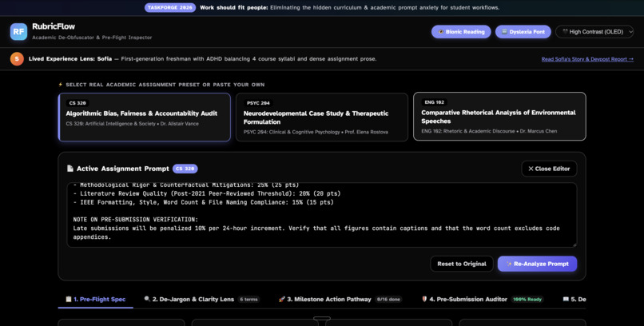Click the RubricFlow title text
The width and height of the screenshot is (644, 326).
point(54,26)
